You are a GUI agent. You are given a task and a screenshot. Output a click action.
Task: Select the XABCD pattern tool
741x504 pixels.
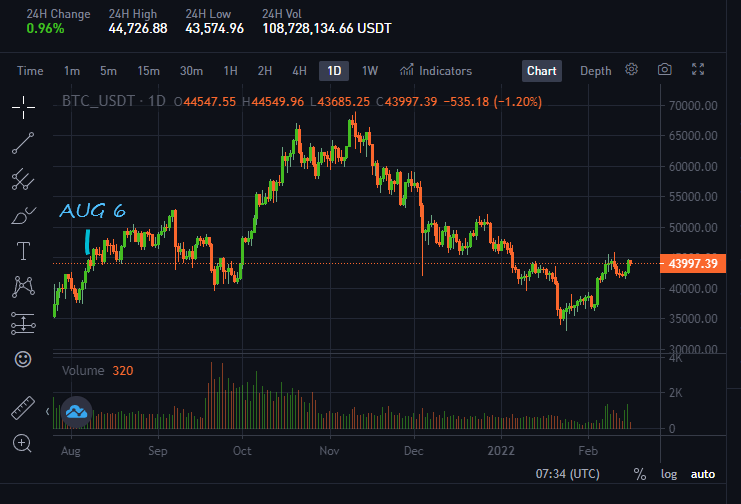pyautogui.click(x=23, y=287)
